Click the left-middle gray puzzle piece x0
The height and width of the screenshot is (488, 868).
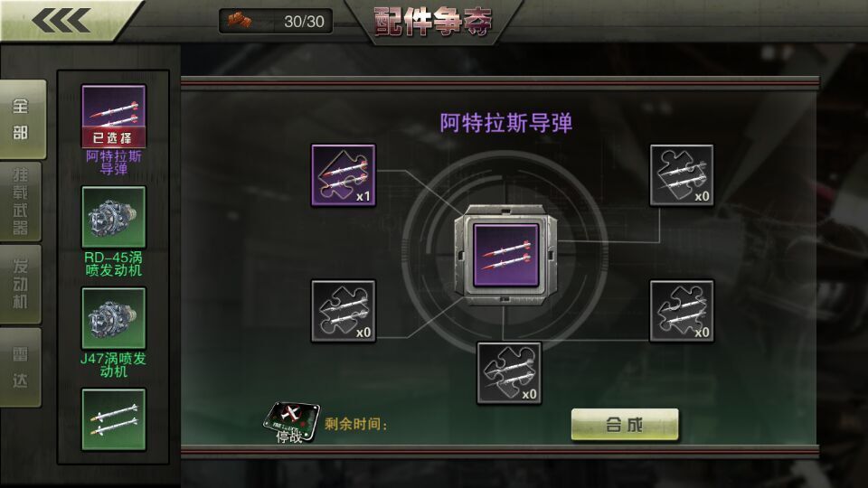point(344,311)
